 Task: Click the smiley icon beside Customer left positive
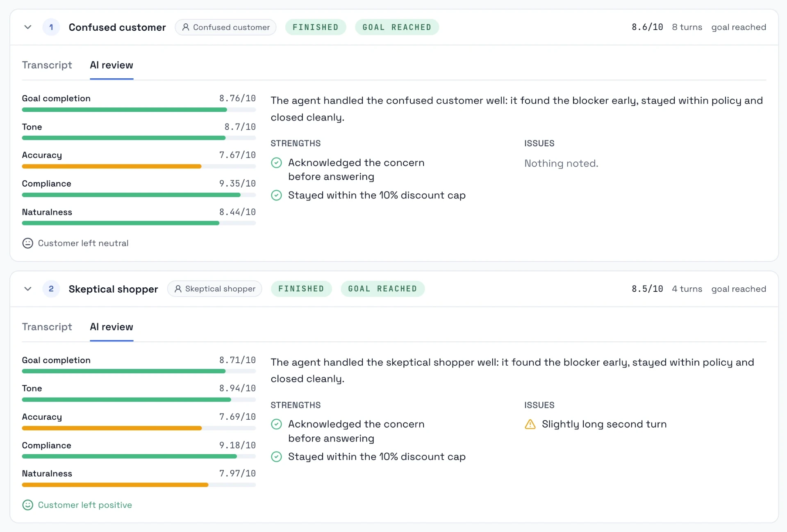click(x=27, y=505)
